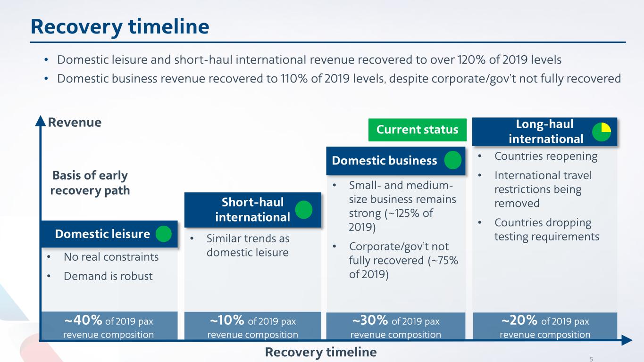
Task: Click the Recovery timeline axis label at bottom
Action: 321,352
